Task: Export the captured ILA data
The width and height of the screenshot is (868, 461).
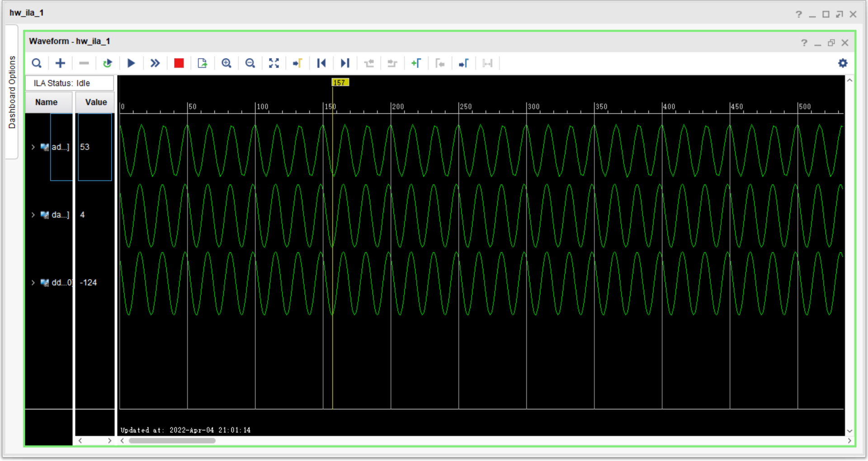Action: coord(202,63)
